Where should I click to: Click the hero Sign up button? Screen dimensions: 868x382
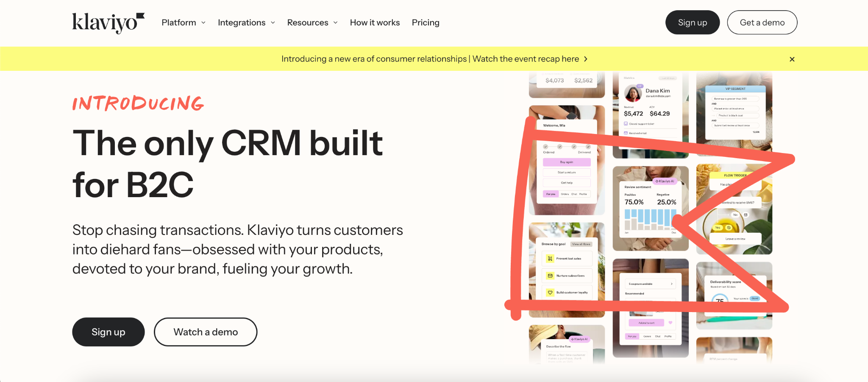click(108, 332)
